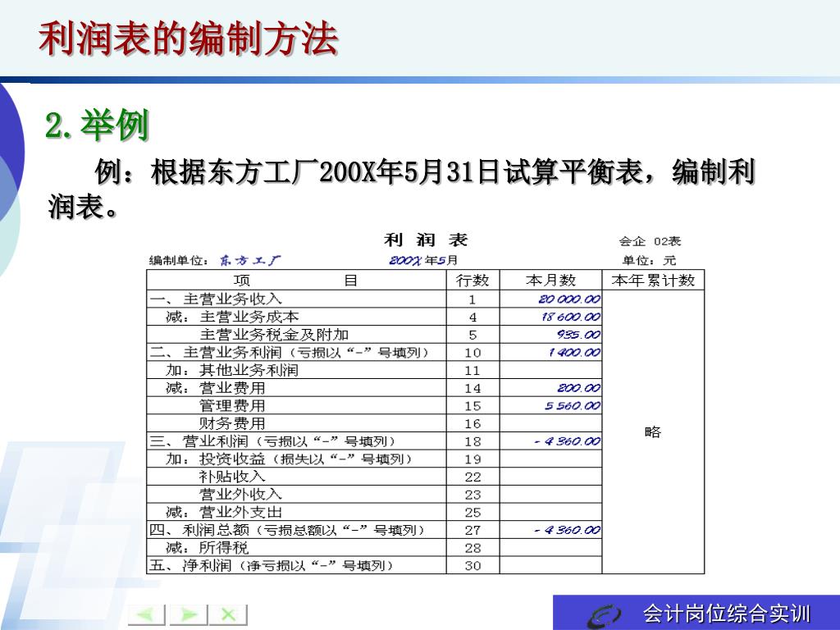Viewport: 840px width, 630px height.
Task: Click the 会企 02表 label
Action: point(650,241)
